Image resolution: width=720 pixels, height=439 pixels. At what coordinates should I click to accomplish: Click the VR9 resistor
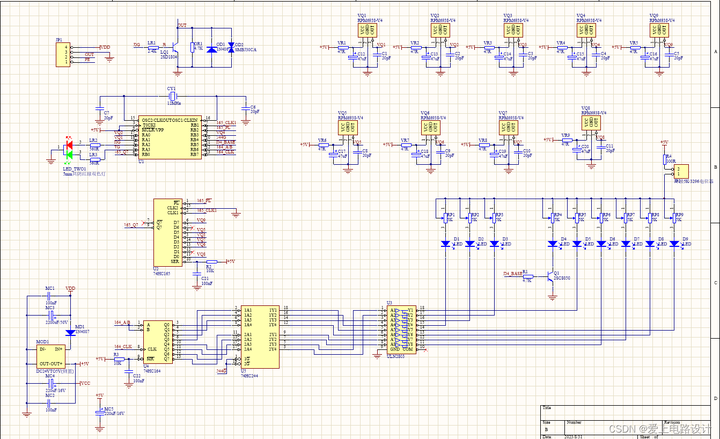click(567, 140)
